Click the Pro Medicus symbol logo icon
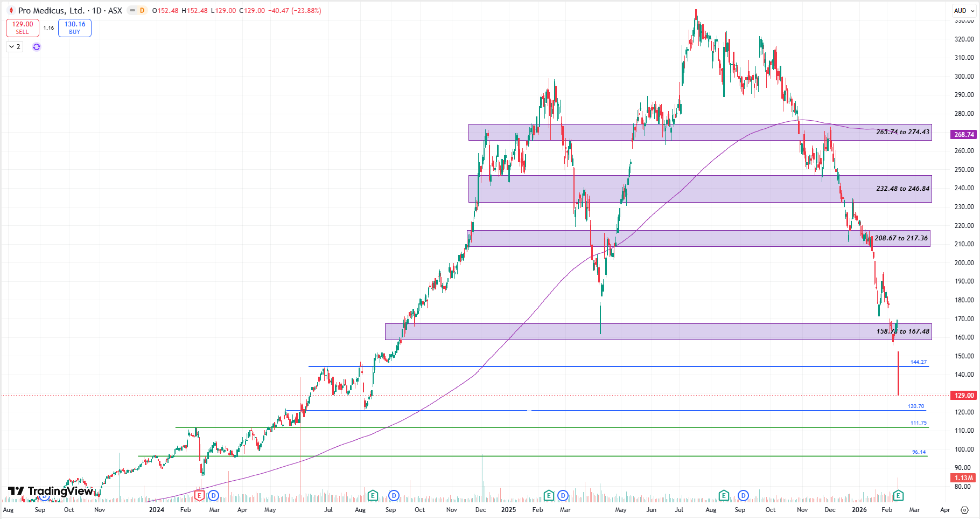 11,10
